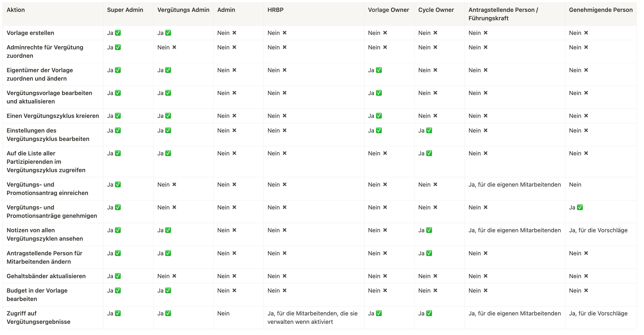Screen dimensions: 644x335
Task: Click the X mark for HRBP 'Einen Vergütungszyklus kreieren'
Action: coord(285,116)
